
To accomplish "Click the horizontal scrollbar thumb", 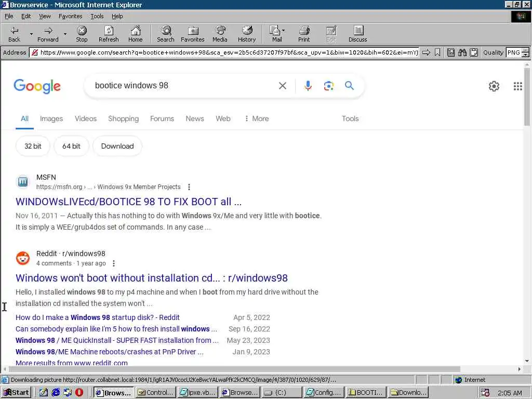I will [x=234, y=369].
